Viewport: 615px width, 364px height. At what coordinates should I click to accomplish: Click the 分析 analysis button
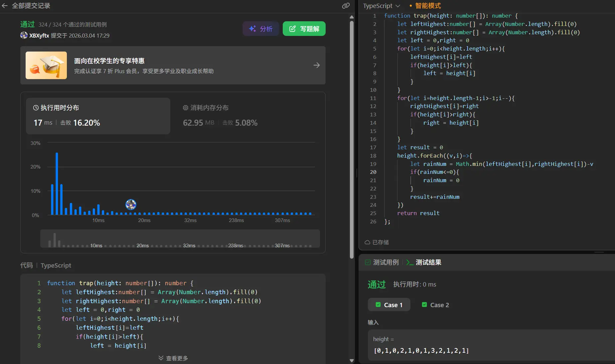click(261, 29)
